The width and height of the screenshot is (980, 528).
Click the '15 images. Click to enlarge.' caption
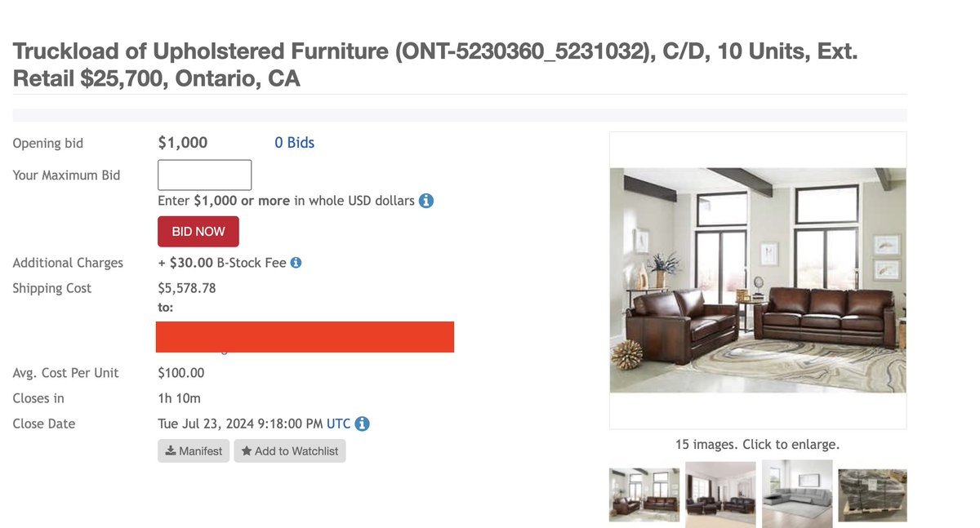758,445
